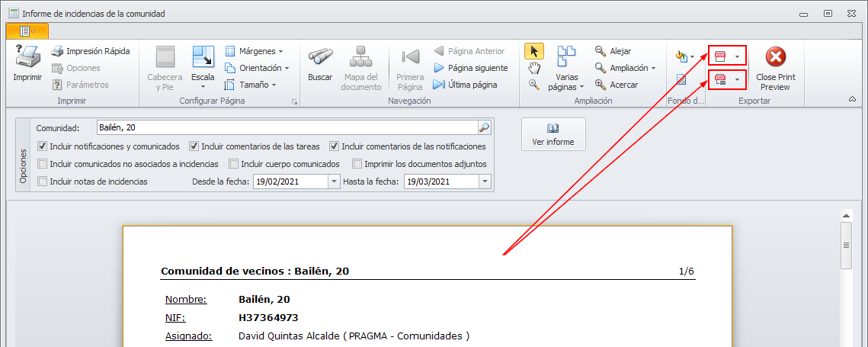
Task: Click the Ver informe button
Action: [x=553, y=134]
